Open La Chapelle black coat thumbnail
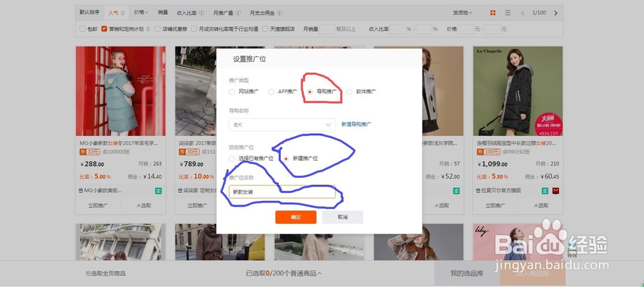Screen dimensions: 644x287 tap(518, 91)
